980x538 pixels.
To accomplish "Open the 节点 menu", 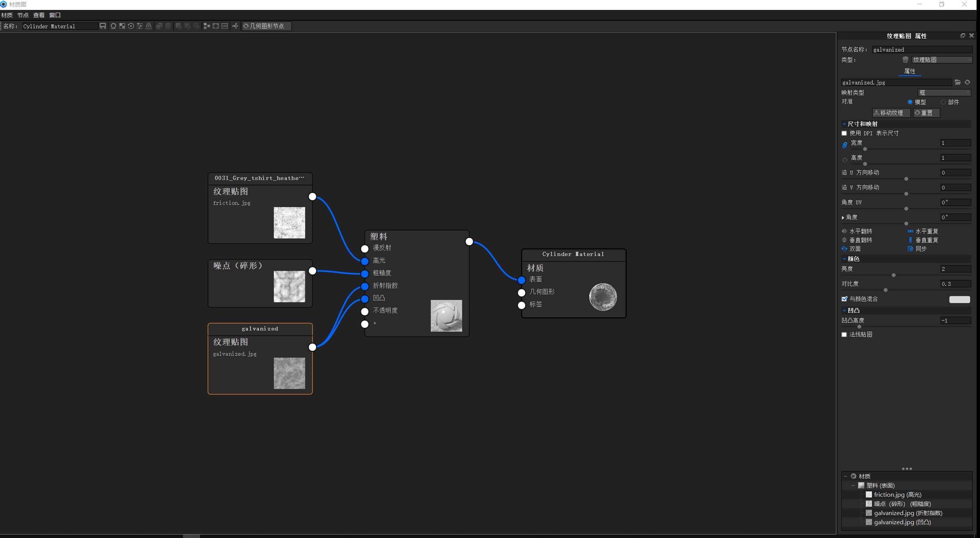I will coord(23,15).
